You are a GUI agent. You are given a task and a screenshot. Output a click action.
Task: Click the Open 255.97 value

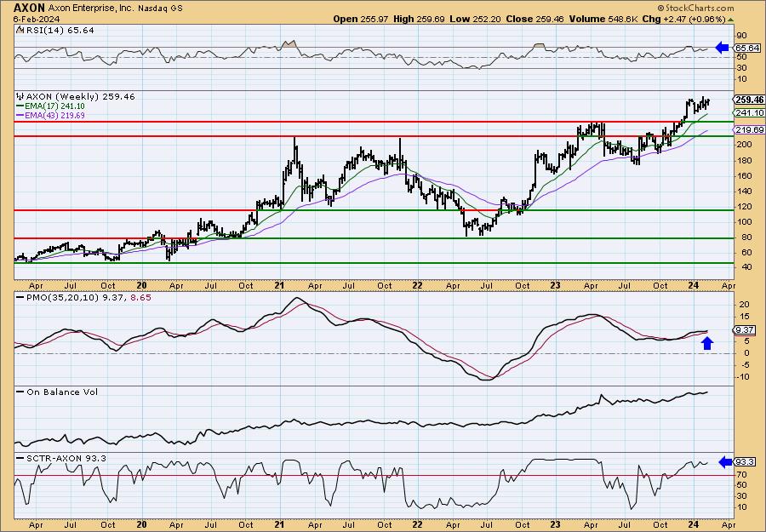point(361,19)
